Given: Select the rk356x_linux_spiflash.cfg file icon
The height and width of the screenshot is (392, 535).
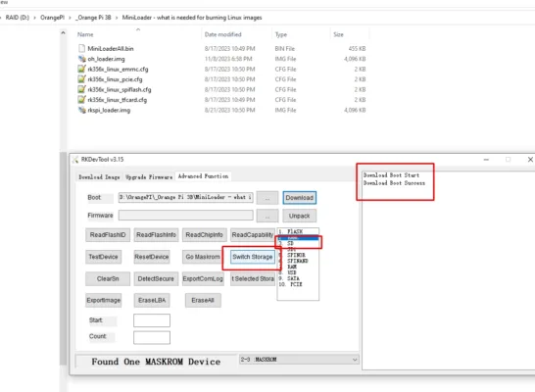Looking at the screenshot, I should (81, 89).
